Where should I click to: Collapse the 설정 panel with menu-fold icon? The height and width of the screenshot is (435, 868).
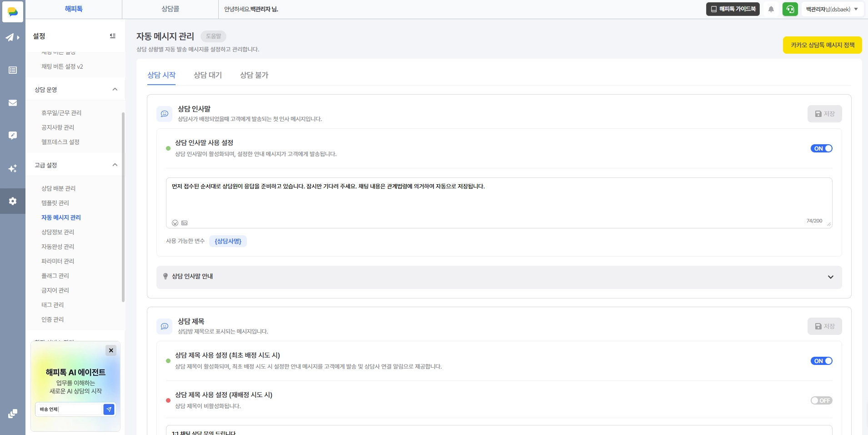click(x=113, y=36)
